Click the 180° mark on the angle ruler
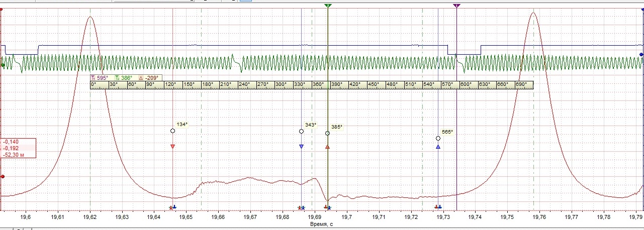 (207, 85)
